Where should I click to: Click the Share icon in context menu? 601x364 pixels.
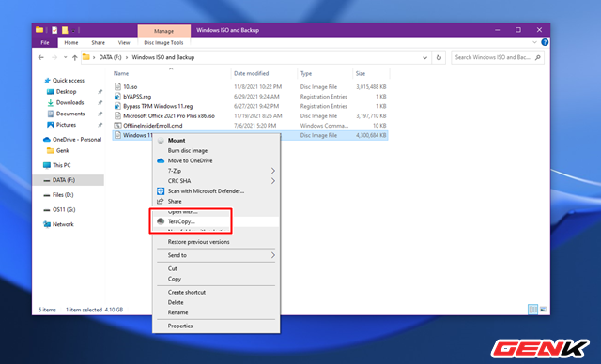click(x=161, y=201)
